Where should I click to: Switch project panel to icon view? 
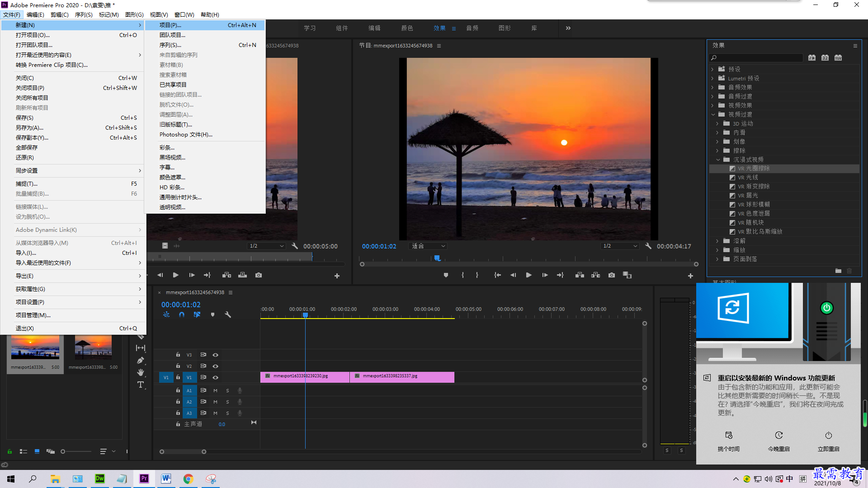point(37,451)
